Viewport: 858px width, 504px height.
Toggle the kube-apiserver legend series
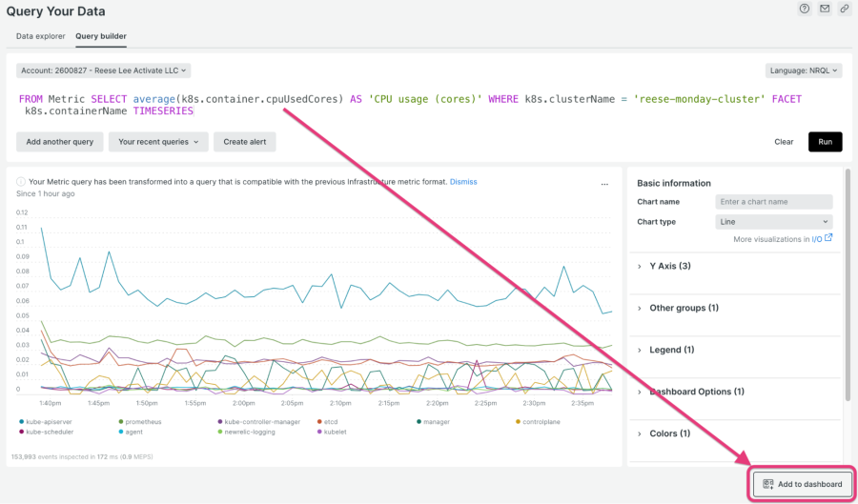point(48,420)
